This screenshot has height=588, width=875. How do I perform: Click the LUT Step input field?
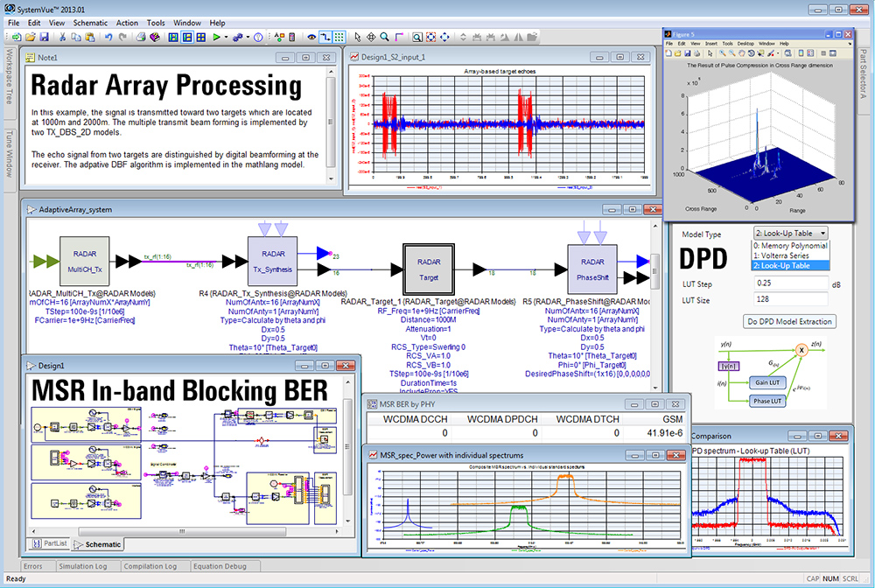point(791,283)
